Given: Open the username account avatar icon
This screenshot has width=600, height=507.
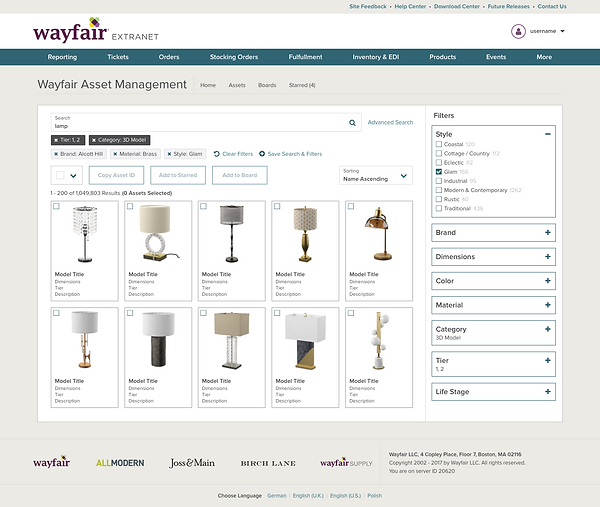Looking at the screenshot, I should [x=518, y=31].
